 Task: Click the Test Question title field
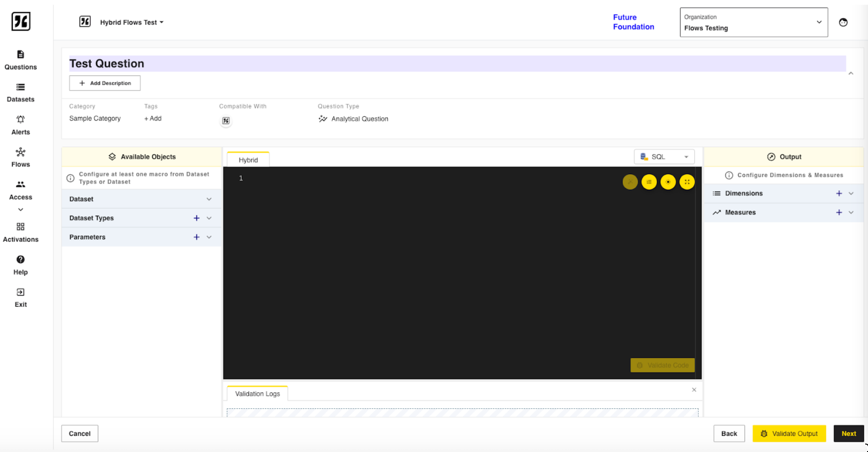[x=457, y=64]
